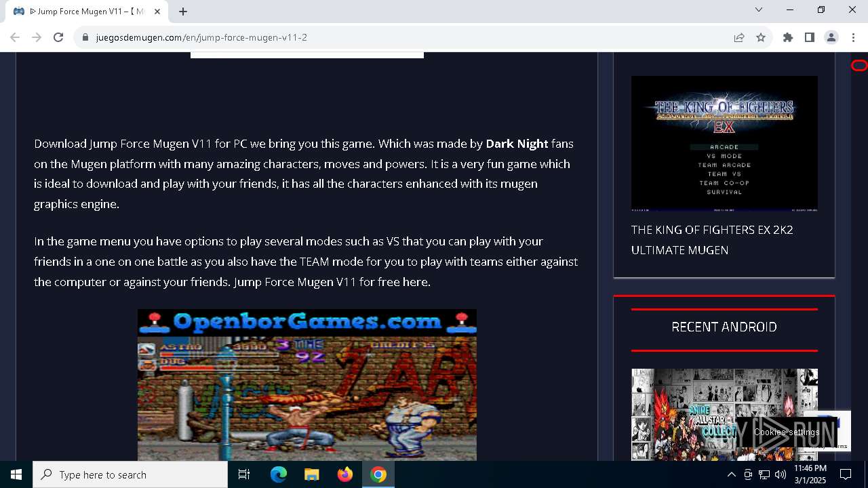Open the Extensions puzzle icon
The width and height of the screenshot is (868, 488).
click(788, 37)
